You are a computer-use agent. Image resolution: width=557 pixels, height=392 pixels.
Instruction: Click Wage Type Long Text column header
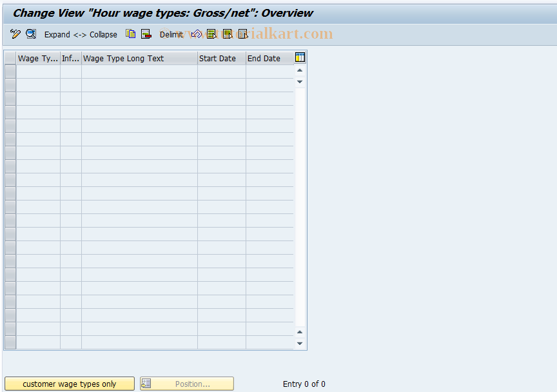[x=140, y=58]
